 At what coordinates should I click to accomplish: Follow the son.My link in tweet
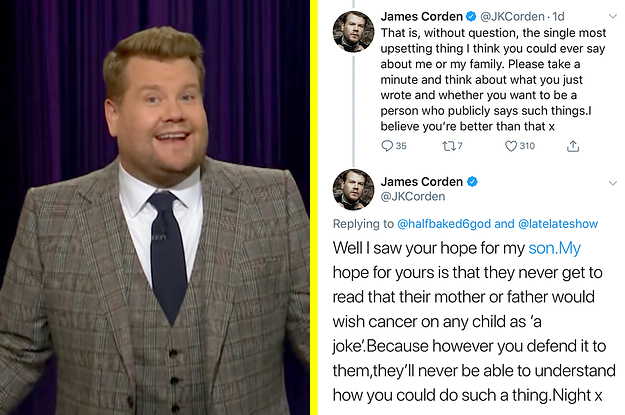[x=554, y=248]
